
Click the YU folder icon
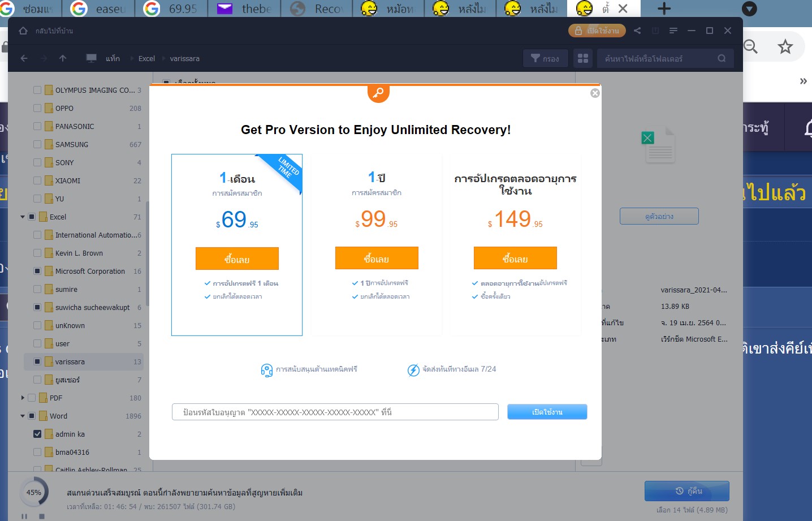[49, 199]
